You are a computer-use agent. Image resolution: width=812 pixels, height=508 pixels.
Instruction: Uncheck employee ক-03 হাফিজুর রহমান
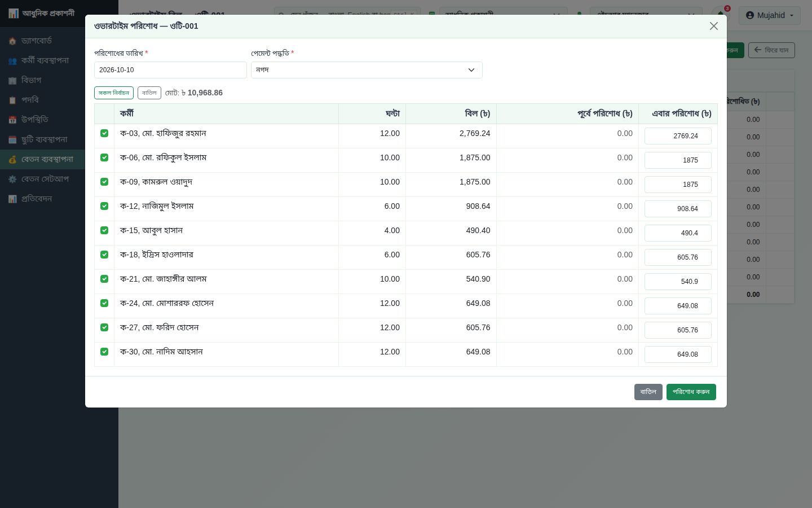[104, 133]
